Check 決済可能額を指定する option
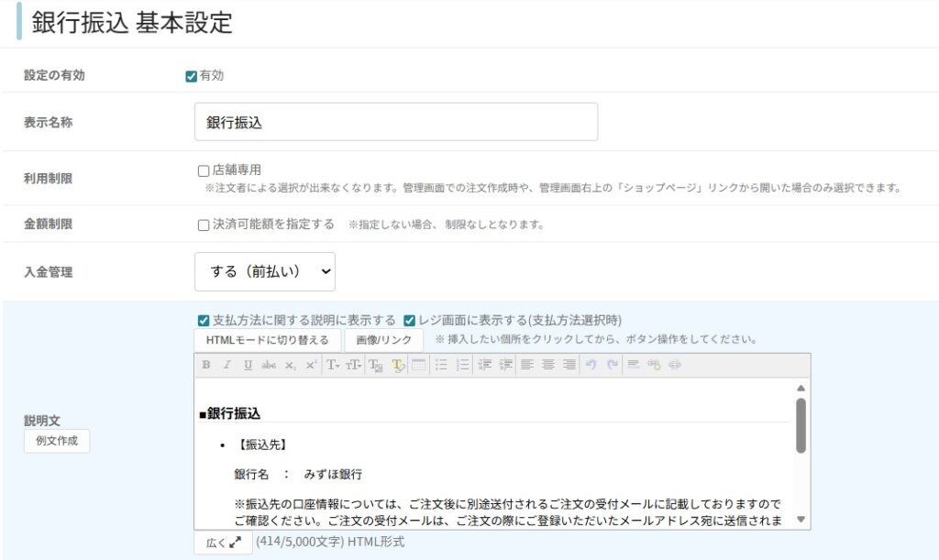This screenshot has width=939, height=560. point(204,225)
